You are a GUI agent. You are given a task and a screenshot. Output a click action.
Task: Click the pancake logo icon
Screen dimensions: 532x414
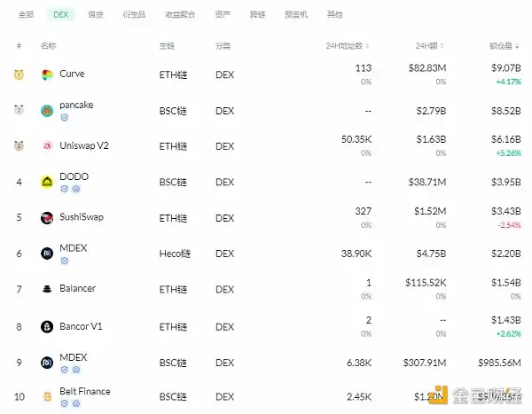point(47,111)
